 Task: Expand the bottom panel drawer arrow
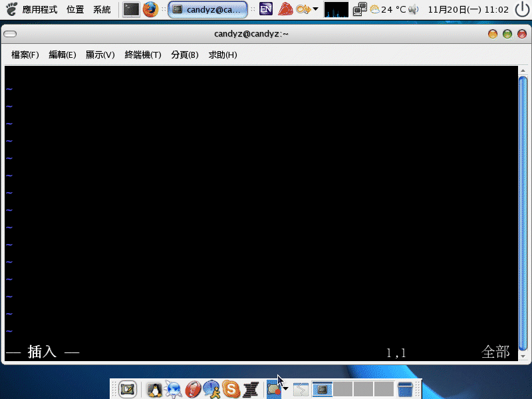click(x=285, y=389)
